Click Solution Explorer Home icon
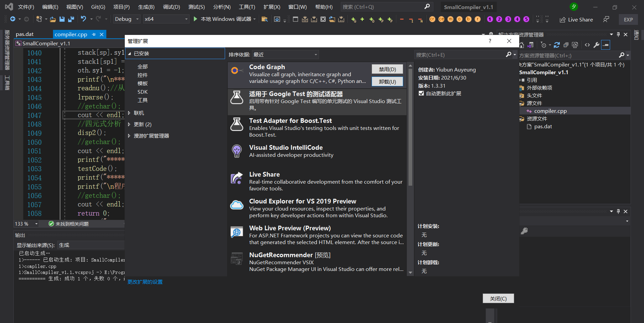Viewport: 644px width, 323px height. 522,45
